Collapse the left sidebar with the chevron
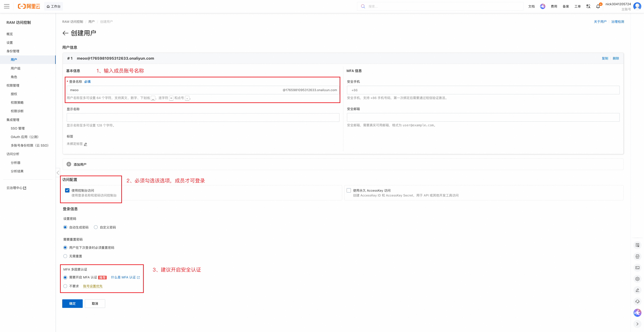644x332 pixels. point(58,173)
